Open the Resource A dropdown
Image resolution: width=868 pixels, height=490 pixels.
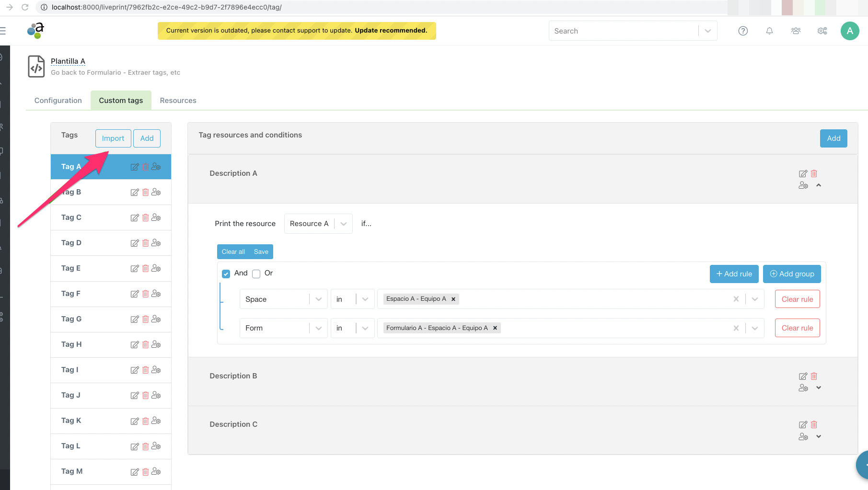click(x=318, y=224)
